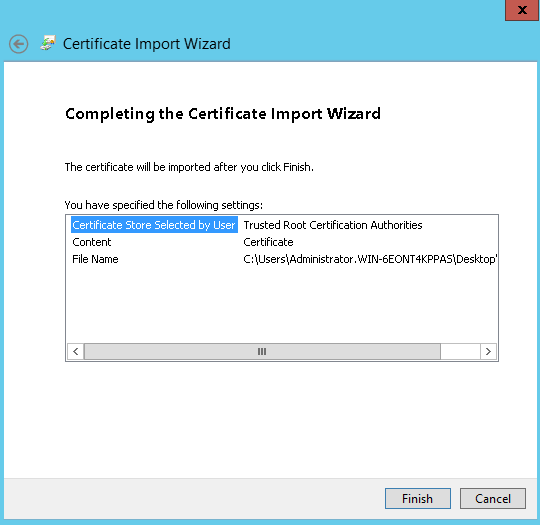
Task: Click the Completing the Certificate Import Wizard heading
Action: pyautogui.click(x=223, y=114)
